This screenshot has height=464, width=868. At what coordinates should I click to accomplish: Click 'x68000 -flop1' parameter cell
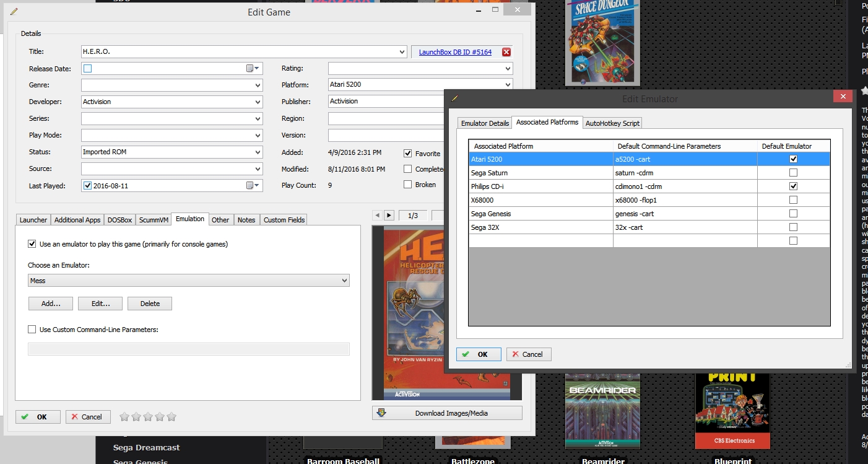(x=685, y=200)
